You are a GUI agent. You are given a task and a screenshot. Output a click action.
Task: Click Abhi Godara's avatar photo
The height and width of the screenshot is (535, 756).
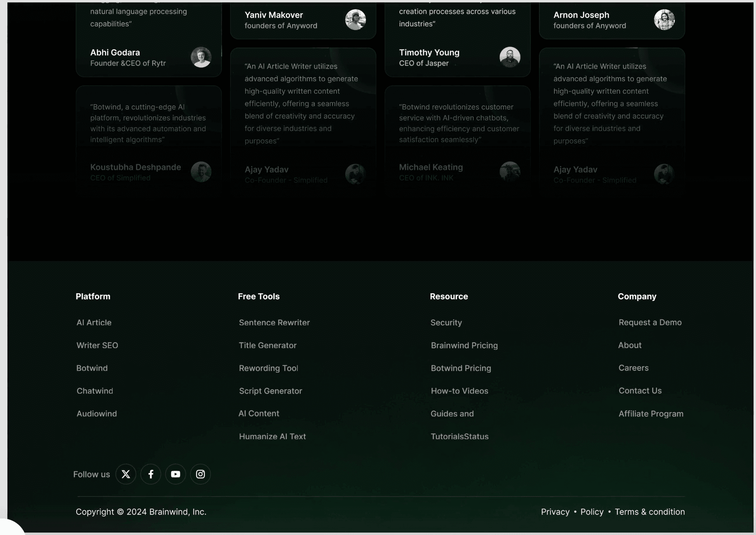(x=201, y=57)
